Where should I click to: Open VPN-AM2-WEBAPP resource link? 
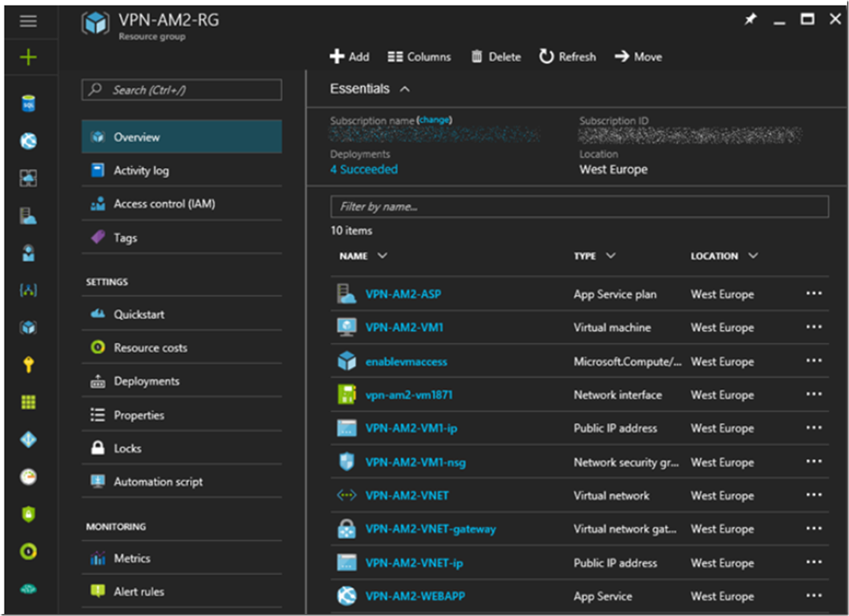pyautogui.click(x=415, y=596)
